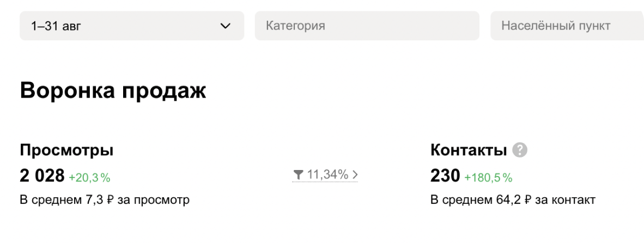
Task: Click the +20,3% views growth indicator
Action: pyautogui.click(x=89, y=177)
